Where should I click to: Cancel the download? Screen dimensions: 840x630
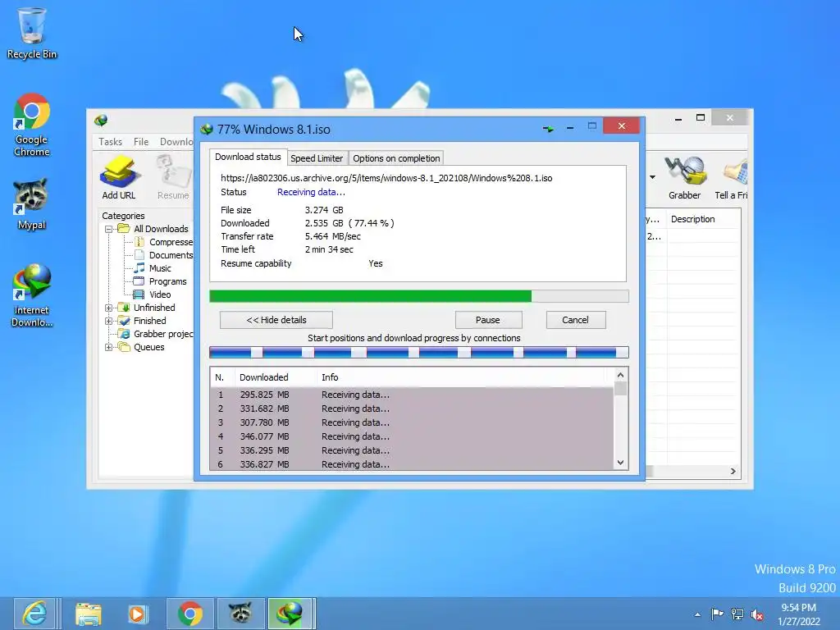pos(576,320)
